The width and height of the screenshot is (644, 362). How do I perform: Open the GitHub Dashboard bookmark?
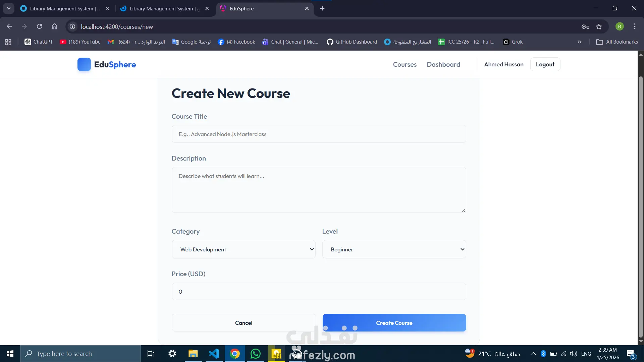tap(352, 42)
